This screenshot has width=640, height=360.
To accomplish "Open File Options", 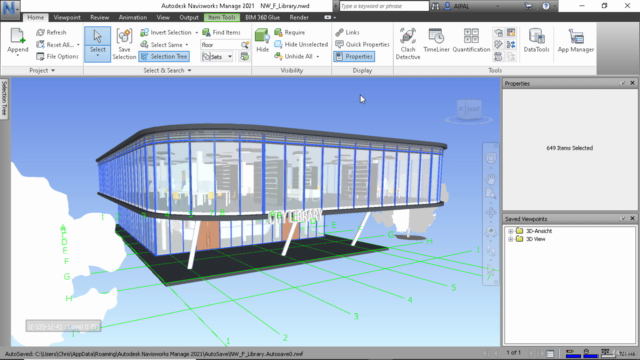I will tap(57, 56).
